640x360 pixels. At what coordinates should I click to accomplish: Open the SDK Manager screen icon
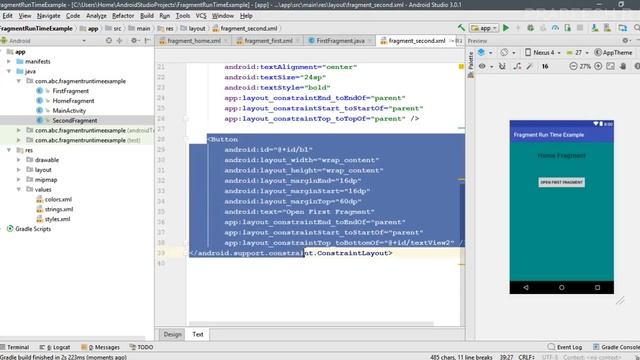pyautogui.click(x=622, y=28)
